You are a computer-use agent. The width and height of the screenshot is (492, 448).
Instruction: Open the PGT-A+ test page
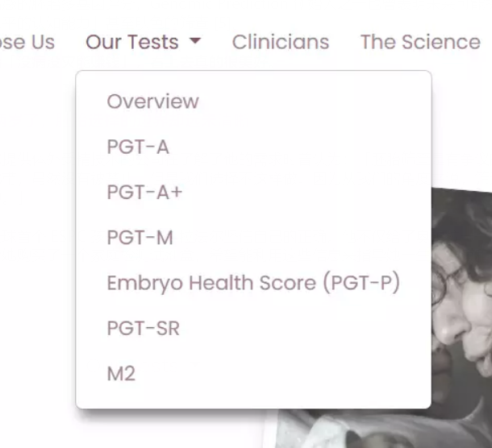[145, 192]
